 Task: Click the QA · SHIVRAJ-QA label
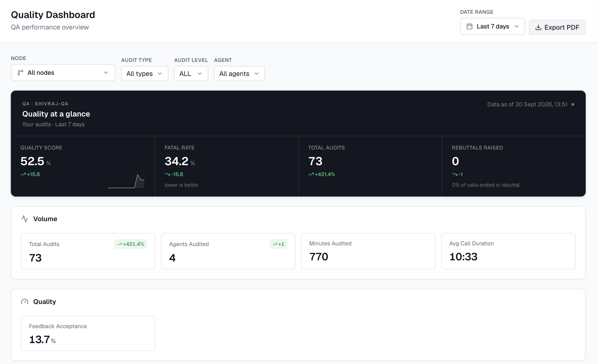(45, 104)
